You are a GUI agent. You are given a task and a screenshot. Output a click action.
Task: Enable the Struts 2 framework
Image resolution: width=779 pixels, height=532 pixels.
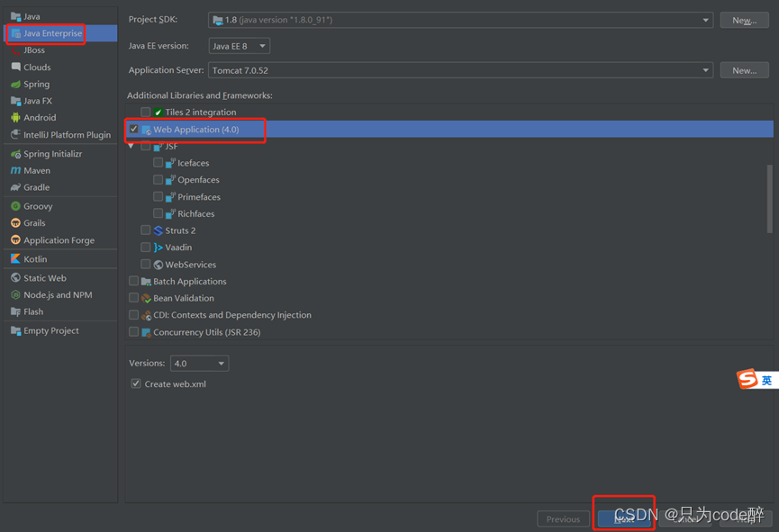(146, 230)
